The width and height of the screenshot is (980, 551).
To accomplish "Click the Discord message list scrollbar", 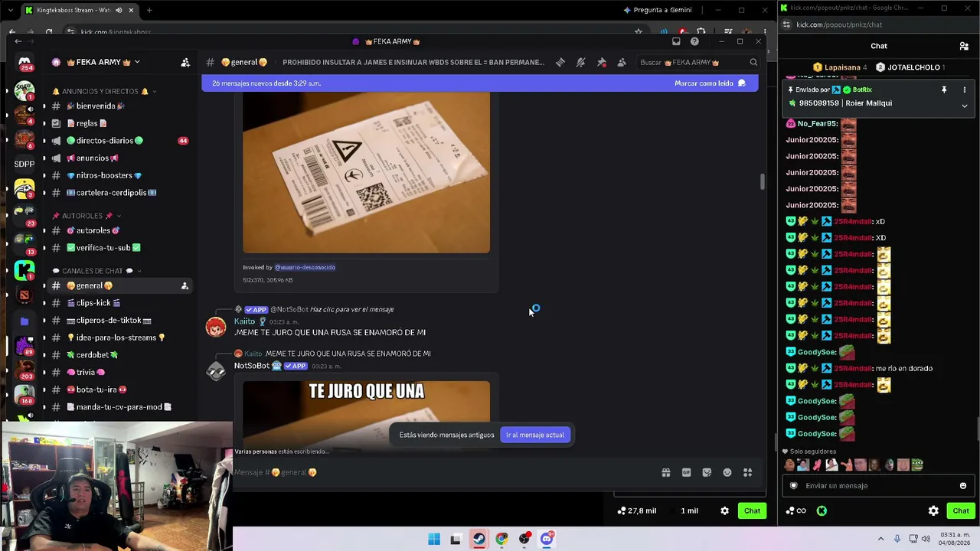I will point(763,182).
